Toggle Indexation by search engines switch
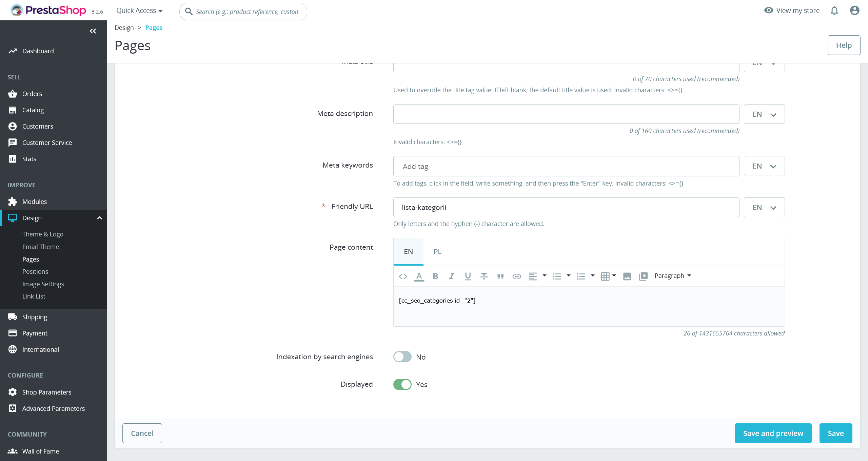 point(402,357)
